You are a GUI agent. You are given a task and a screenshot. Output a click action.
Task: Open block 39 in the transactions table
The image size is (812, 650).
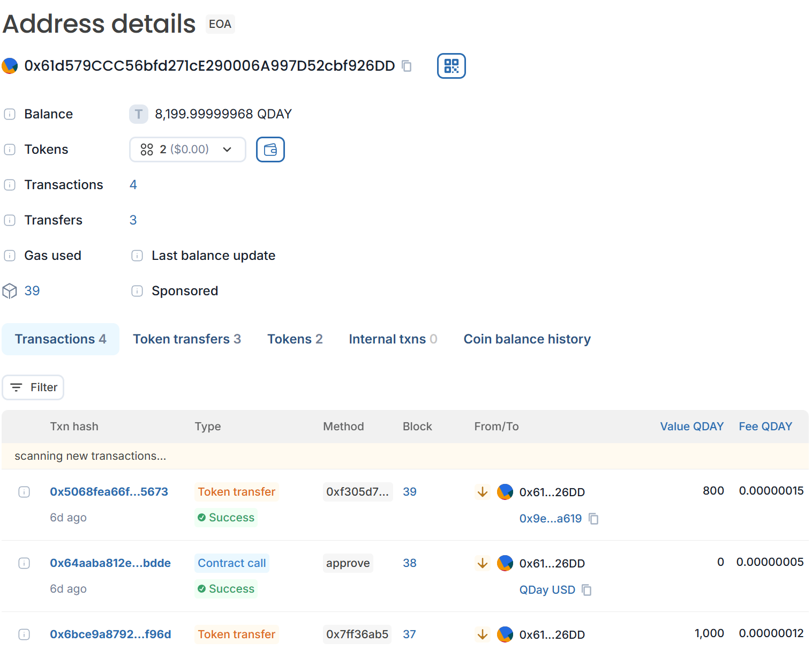tap(410, 492)
